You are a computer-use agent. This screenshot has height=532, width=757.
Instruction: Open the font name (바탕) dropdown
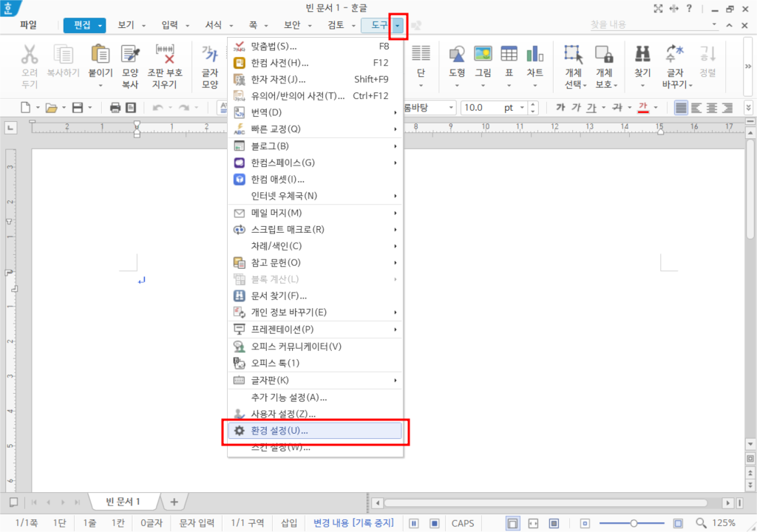pos(451,108)
